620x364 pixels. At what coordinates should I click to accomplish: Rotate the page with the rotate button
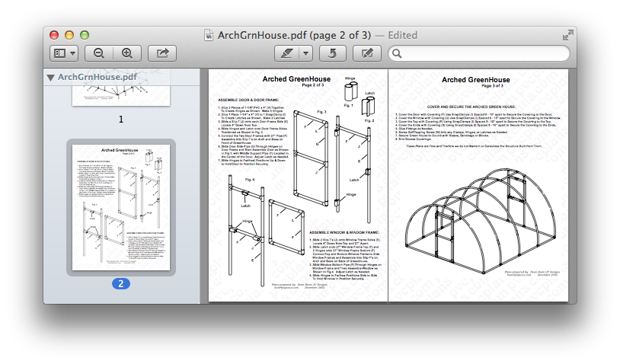coord(332,53)
